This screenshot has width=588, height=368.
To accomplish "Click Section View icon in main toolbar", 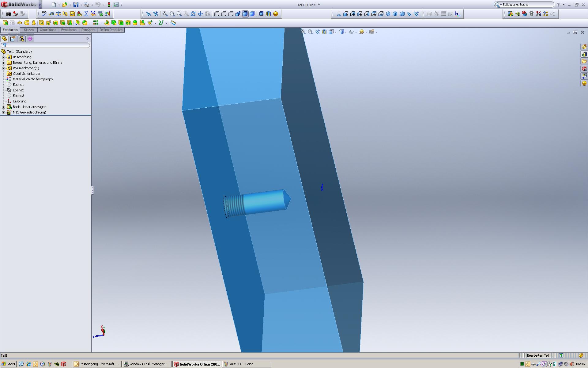I will click(x=268, y=14).
